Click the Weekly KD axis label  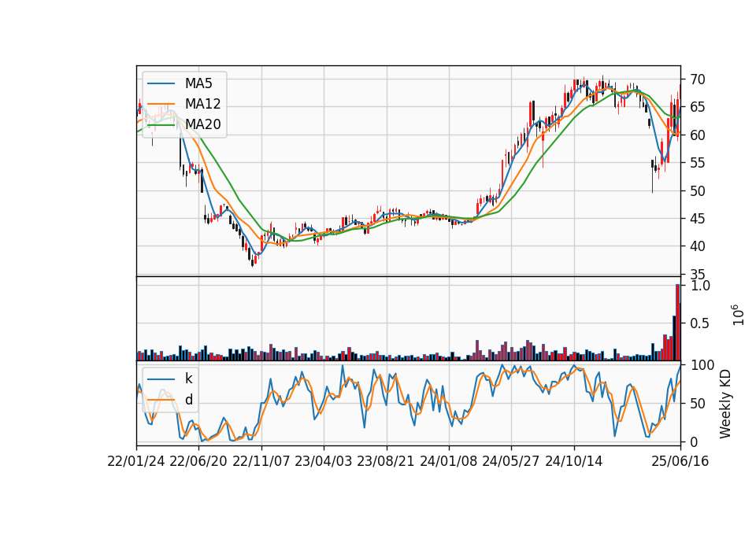coord(725,404)
